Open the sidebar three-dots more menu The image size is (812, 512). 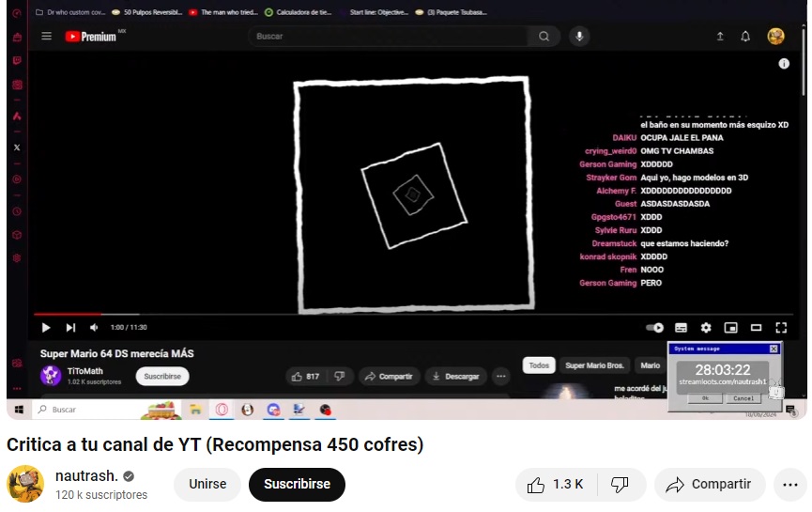(17, 388)
